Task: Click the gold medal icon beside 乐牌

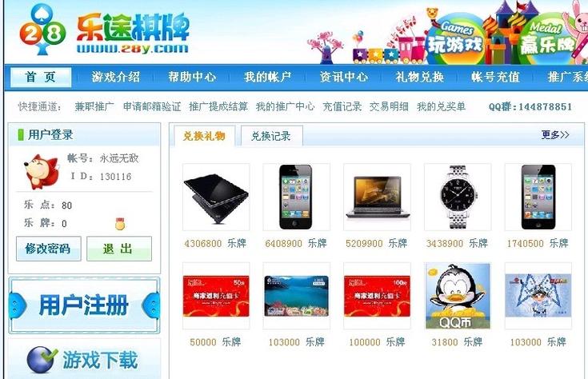Action: [x=120, y=224]
